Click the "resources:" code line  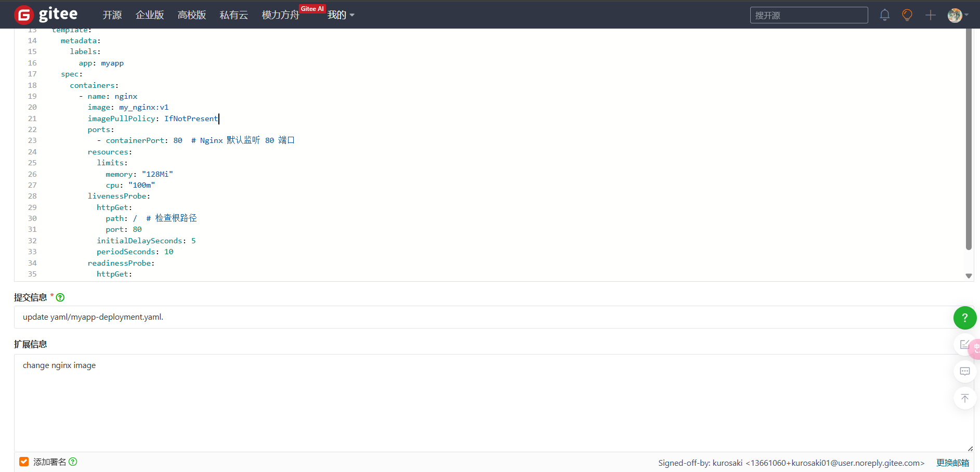110,152
